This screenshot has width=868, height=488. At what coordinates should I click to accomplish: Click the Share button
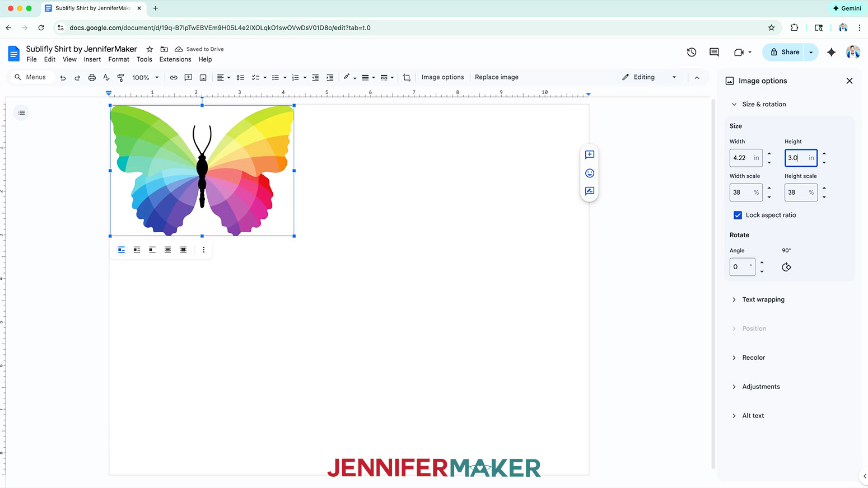pos(783,52)
